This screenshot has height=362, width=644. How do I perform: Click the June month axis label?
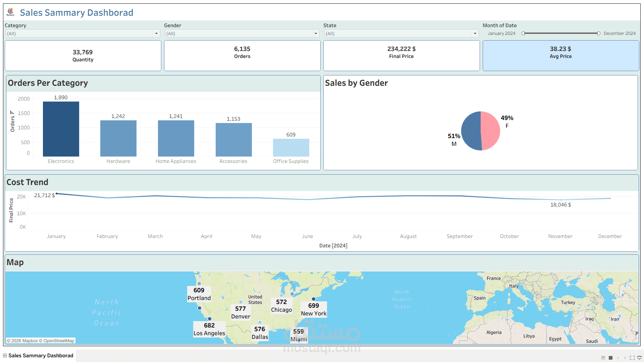(307, 236)
